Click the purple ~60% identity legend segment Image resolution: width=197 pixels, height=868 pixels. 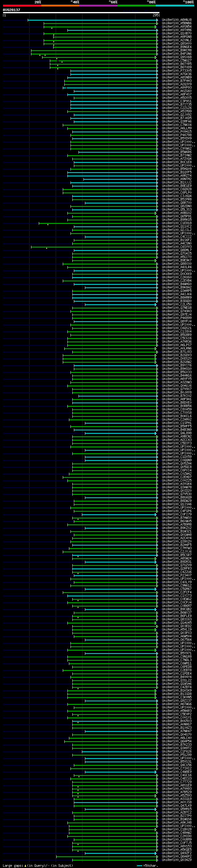(x=99, y=6)
